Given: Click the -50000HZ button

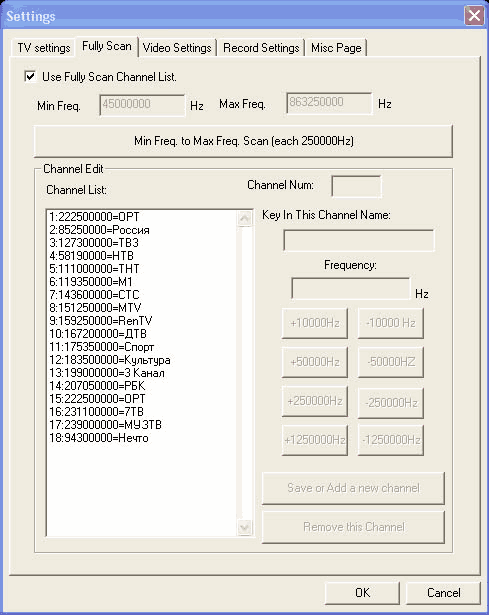Looking at the screenshot, I should (391, 362).
